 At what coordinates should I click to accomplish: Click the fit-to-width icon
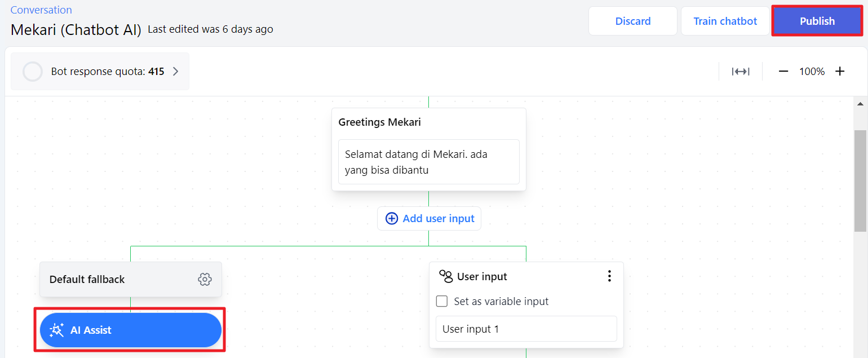coord(740,72)
